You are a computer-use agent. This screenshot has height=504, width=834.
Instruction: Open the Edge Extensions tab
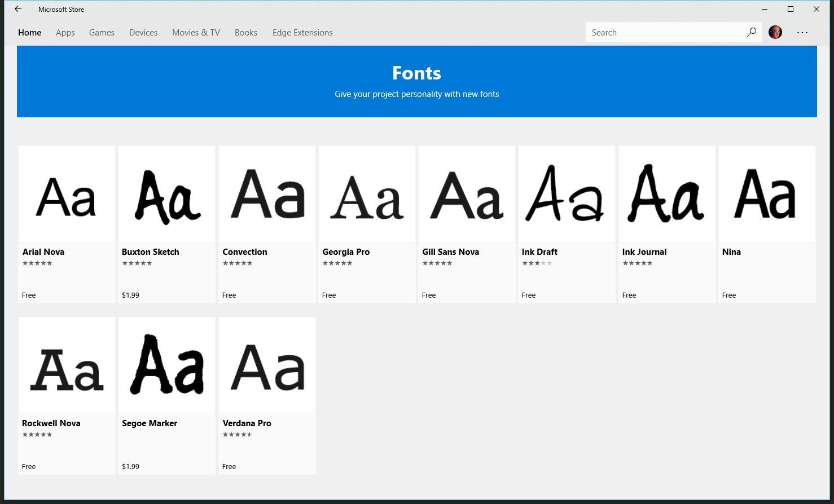coord(302,33)
